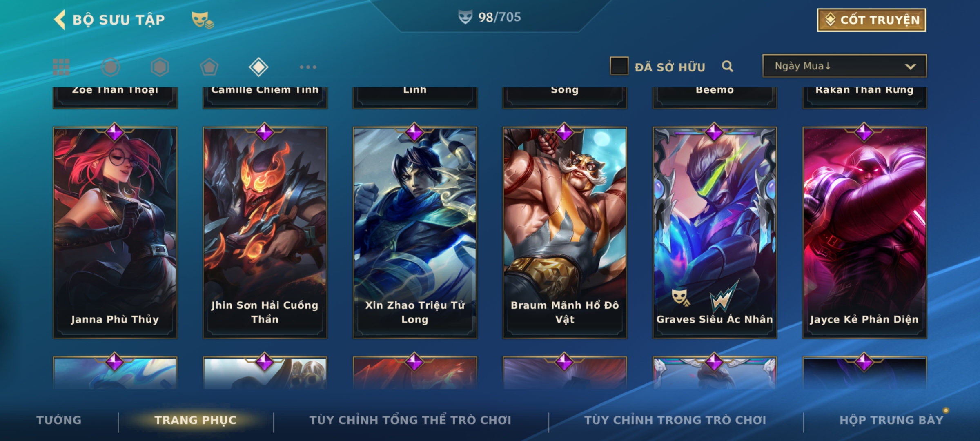The width and height of the screenshot is (980, 441).
Task: Open the golden mask with coins icon
Action: tap(203, 20)
